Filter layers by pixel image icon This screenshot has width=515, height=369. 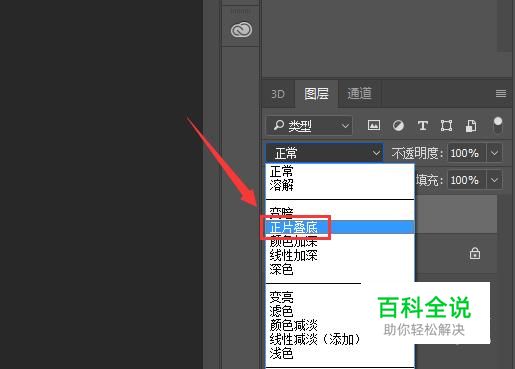[374, 126]
